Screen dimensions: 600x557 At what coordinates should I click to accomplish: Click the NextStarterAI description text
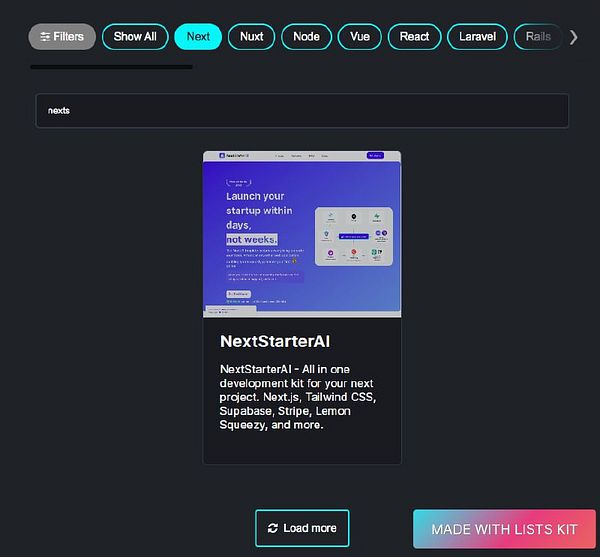[x=298, y=397]
